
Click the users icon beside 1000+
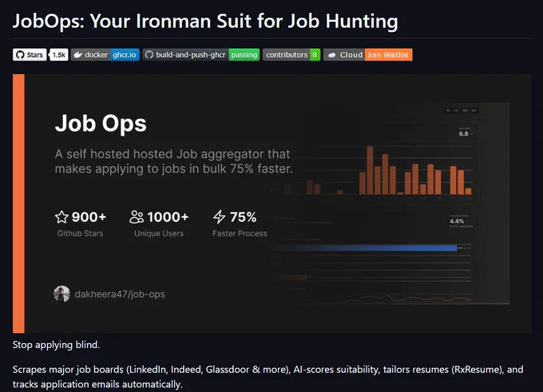click(137, 217)
